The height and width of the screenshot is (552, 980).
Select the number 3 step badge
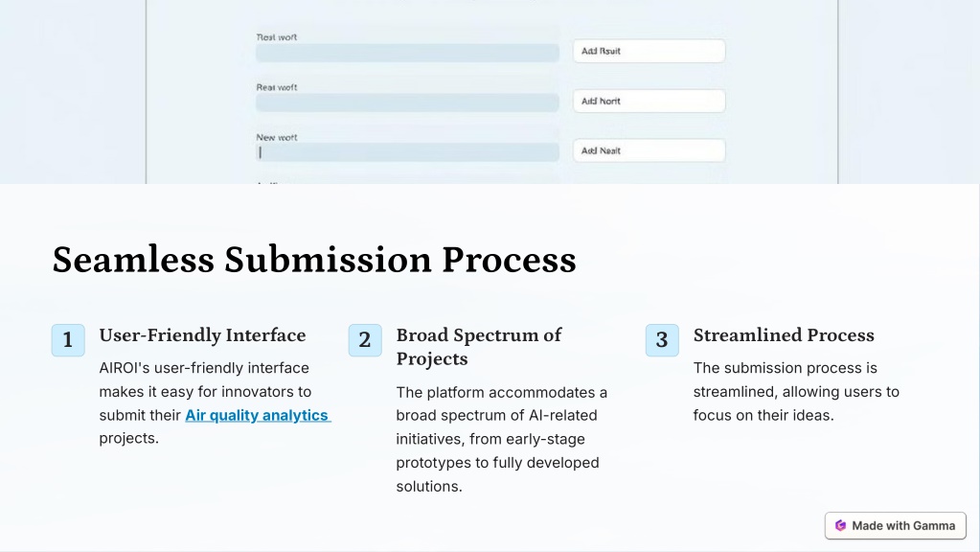click(662, 340)
